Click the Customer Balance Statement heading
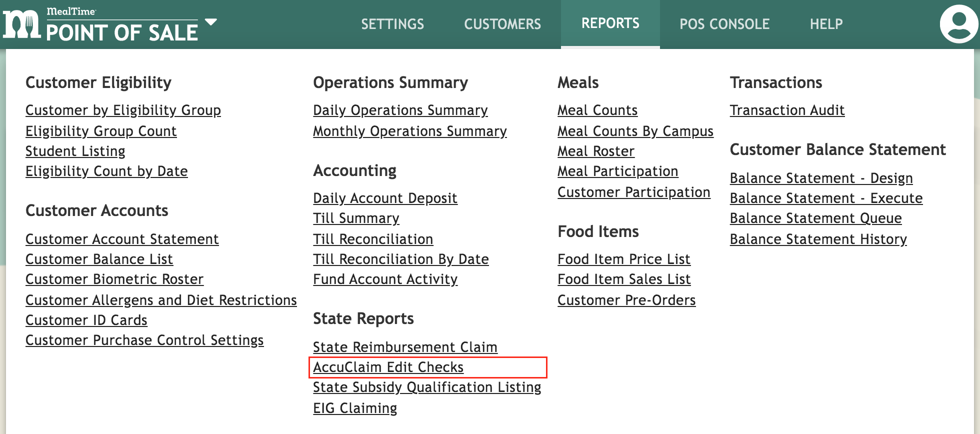980x434 pixels. pos(837,149)
